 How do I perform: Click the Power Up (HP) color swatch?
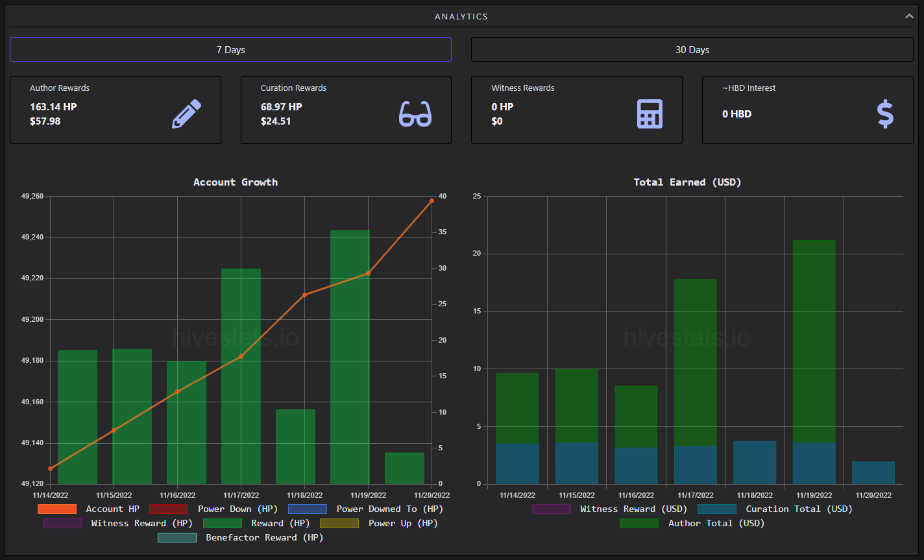click(x=339, y=524)
